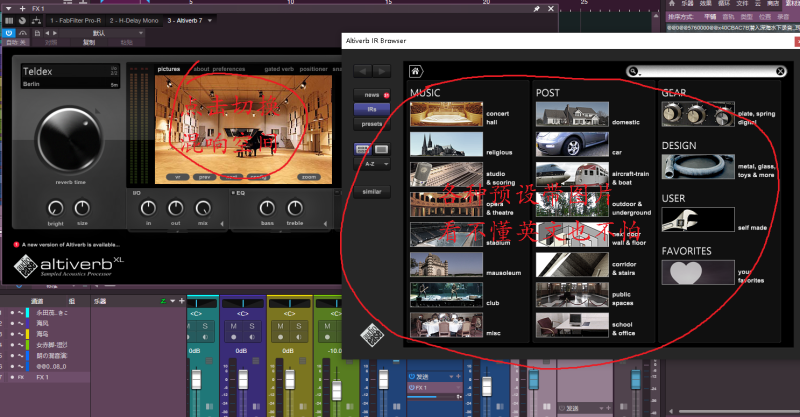This screenshot has height=417, width=800.
Task: Open the A-Z sort dropdown
Action: tap(370, 162)
